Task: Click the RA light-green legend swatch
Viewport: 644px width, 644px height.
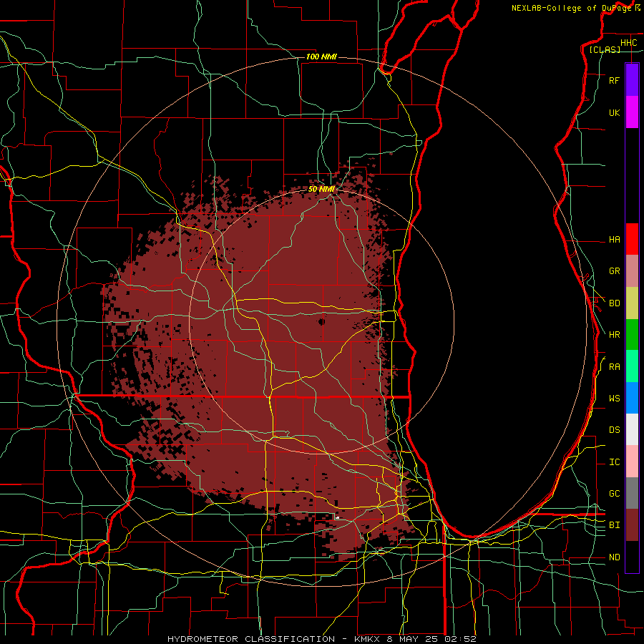Action: [632, 366]
